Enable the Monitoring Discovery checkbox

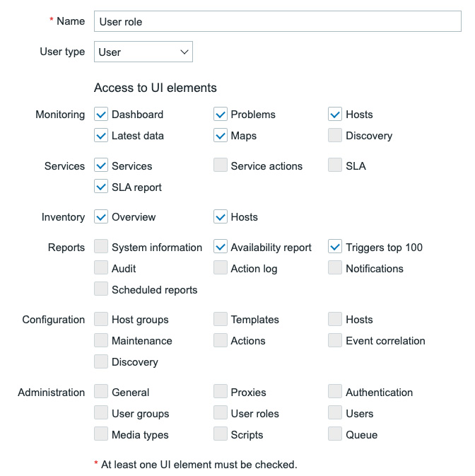pos(335,135)
